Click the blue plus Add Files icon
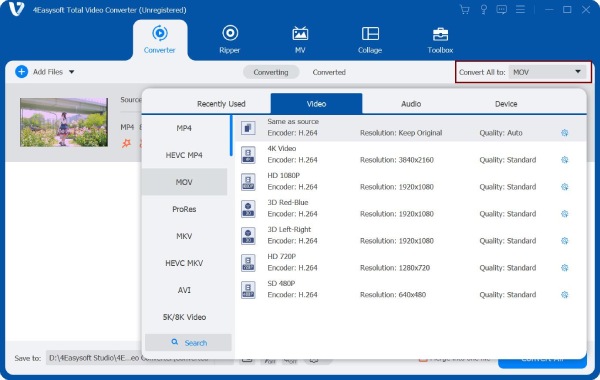The width and height of the screenshot is (600, 380). 21,72
